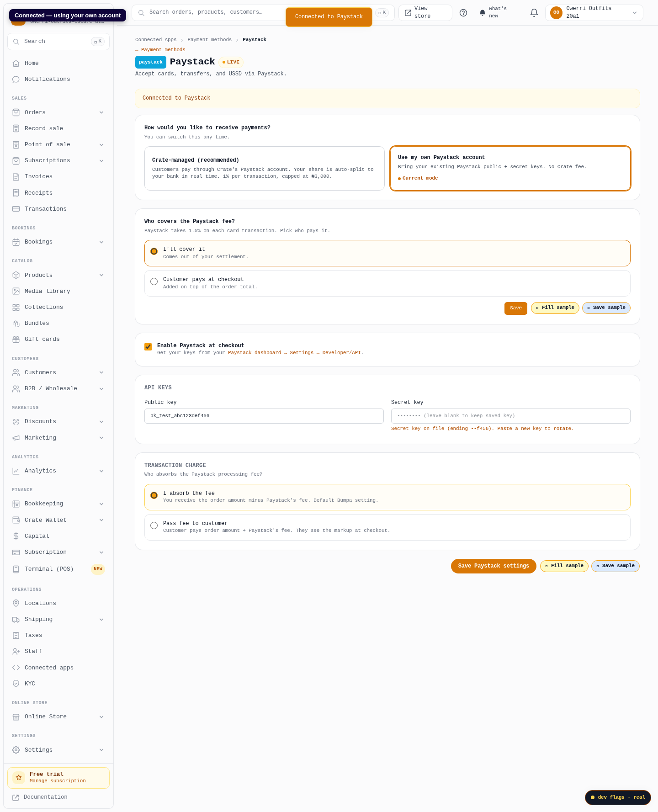This screenshot has width=658, height=812.
Task: Click the Public key input field
Action: tap(264, 416)
